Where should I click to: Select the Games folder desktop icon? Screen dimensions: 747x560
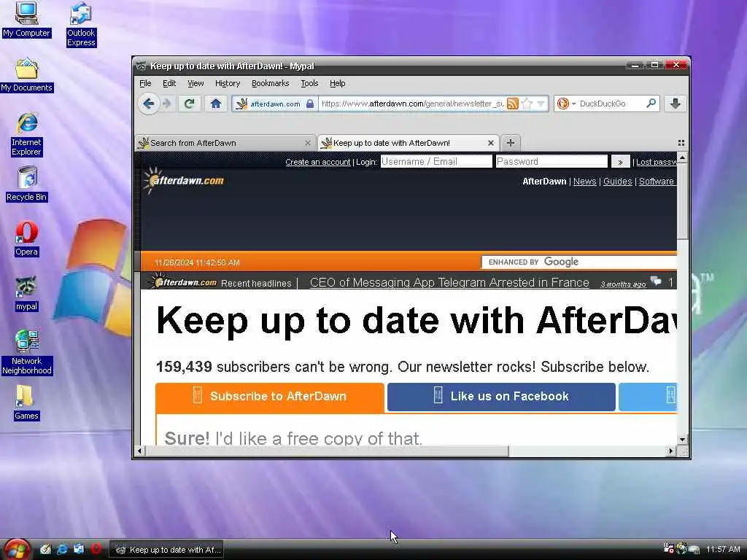tap(26, 402)
